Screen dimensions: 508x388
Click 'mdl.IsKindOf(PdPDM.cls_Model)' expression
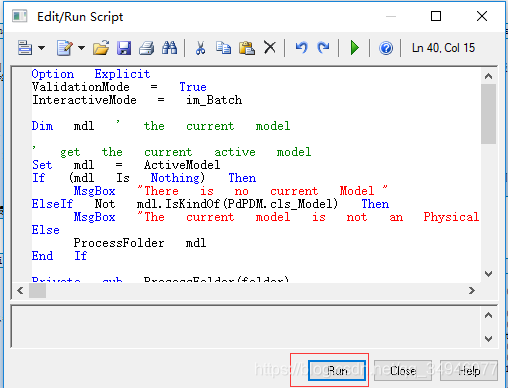tap(237, 204)
